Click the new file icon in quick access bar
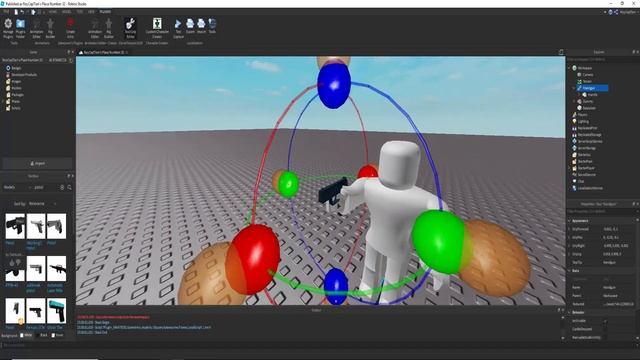 pos(16,12)
